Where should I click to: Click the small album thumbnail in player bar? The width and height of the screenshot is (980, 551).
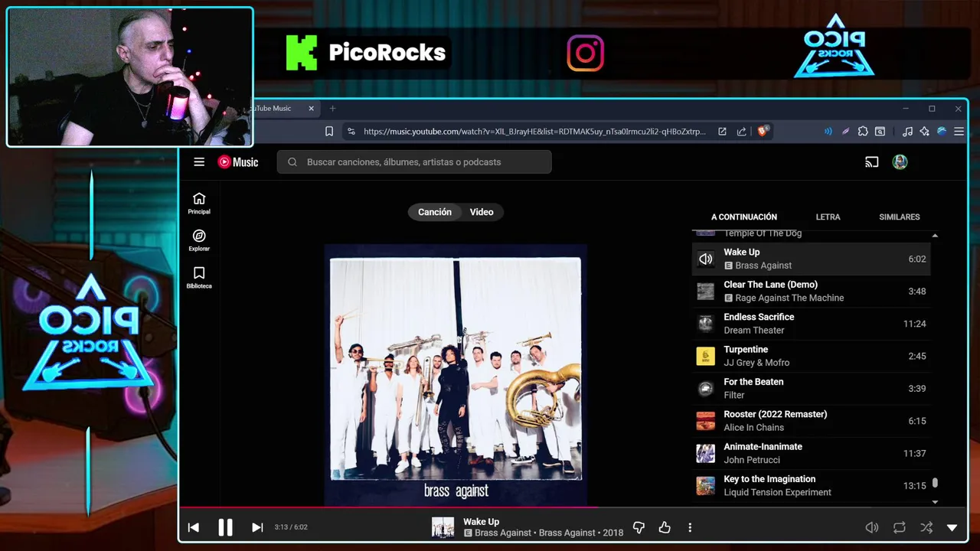pos(443,527)
